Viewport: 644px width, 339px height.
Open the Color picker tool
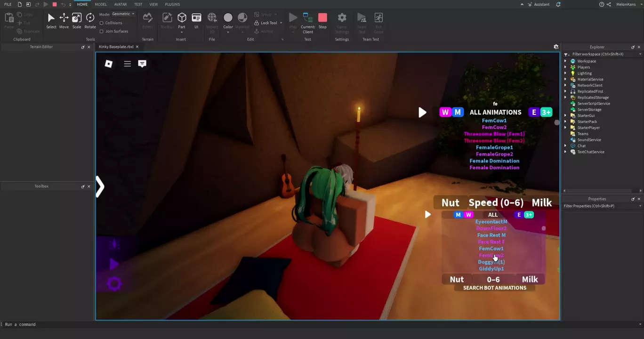point(228,20)
